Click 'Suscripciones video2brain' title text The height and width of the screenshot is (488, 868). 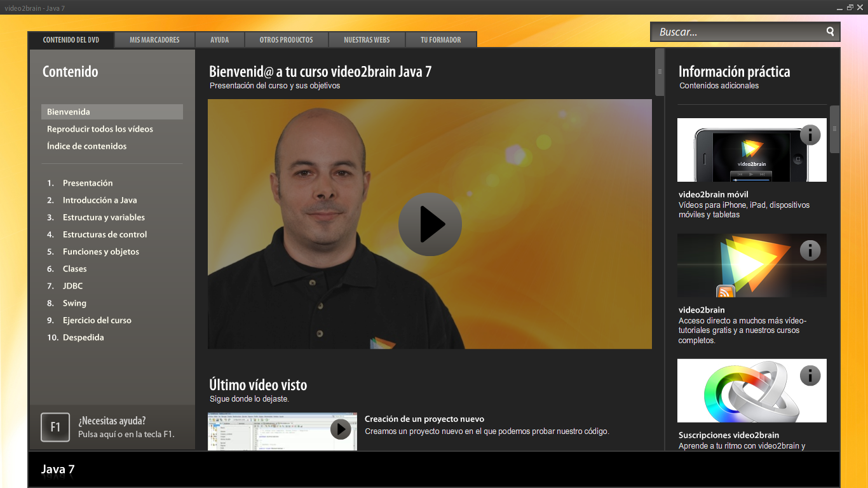729,435
